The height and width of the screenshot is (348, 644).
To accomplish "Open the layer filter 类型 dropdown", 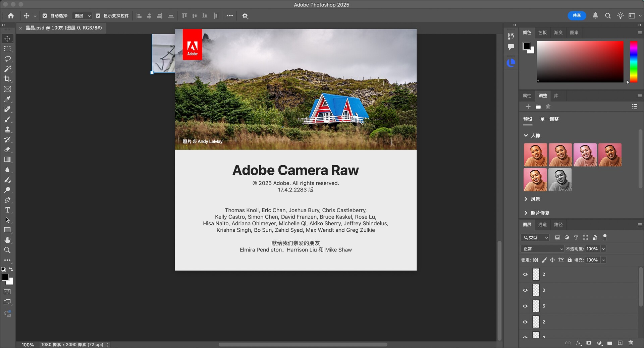I will pos(535,238).
